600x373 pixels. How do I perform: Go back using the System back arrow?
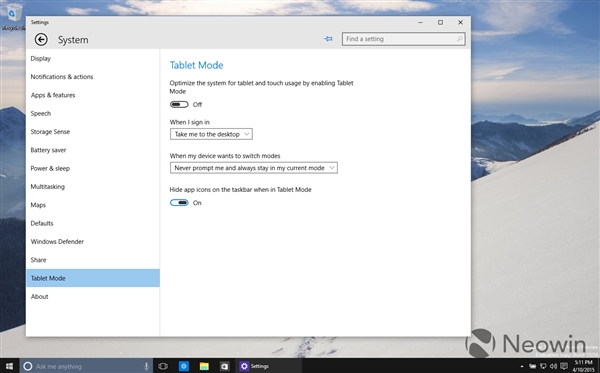tap(41, 39)
